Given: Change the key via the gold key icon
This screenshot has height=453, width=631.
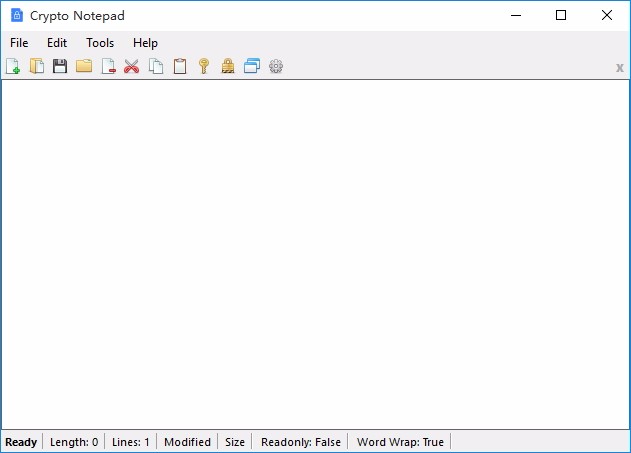Looking at the screenshot, I should click(204, 66).
